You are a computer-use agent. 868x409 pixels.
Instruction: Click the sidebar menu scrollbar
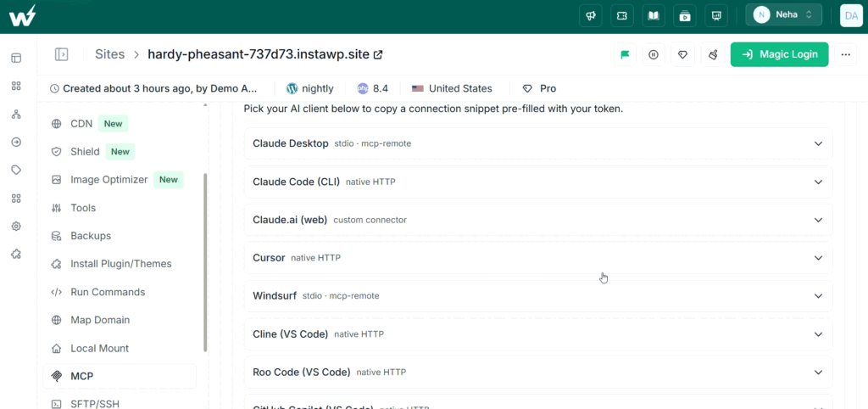[205, 262]
